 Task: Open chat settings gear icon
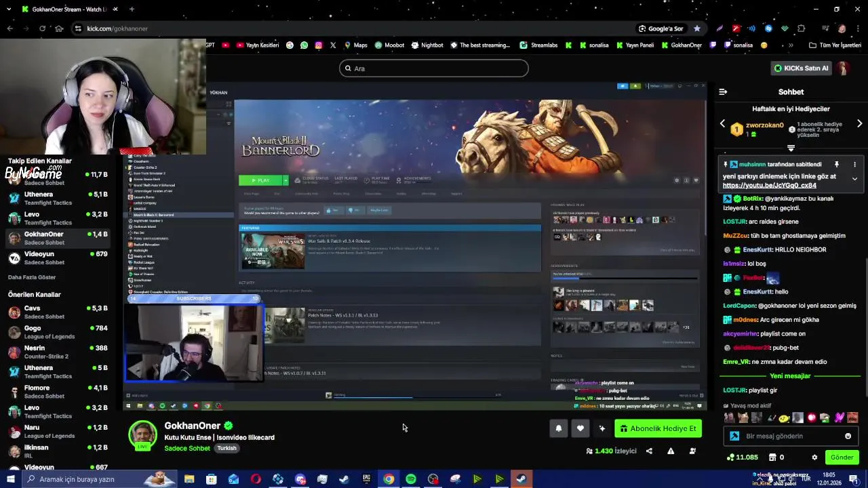coord(814,457)
